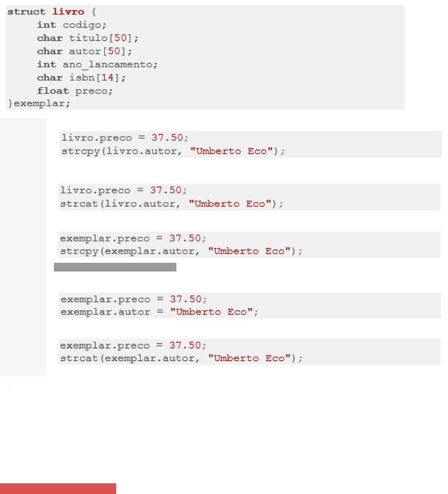
Task: Pick the strcpy exemplar.autor answer option
Action: 249,245
